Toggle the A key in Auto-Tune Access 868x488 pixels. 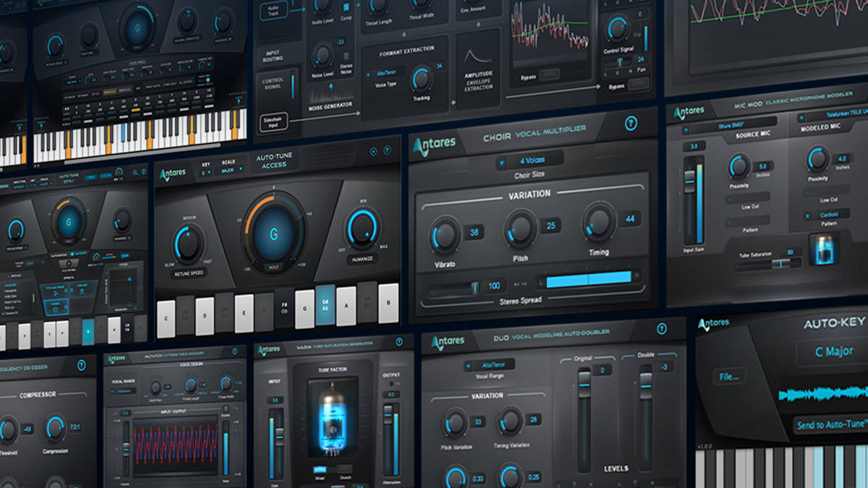[x=346, y=306]
